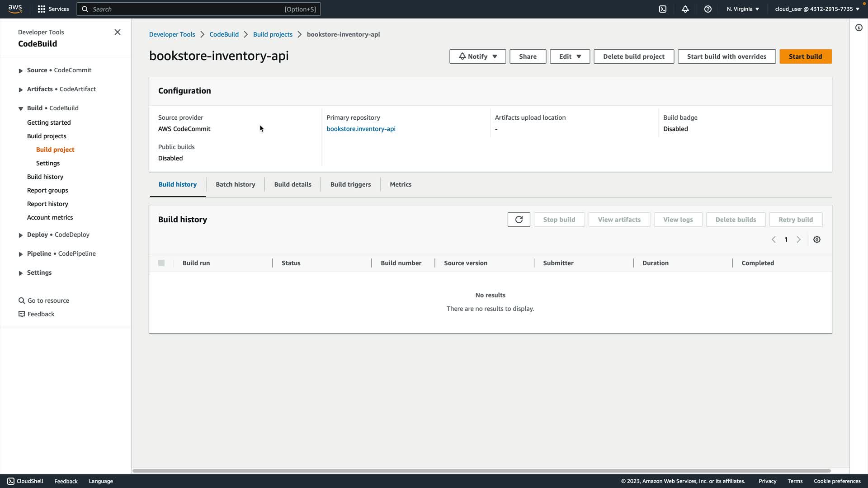Expand the Source CodeCommit section
868x488 pixels.
[x=21, y=70]
